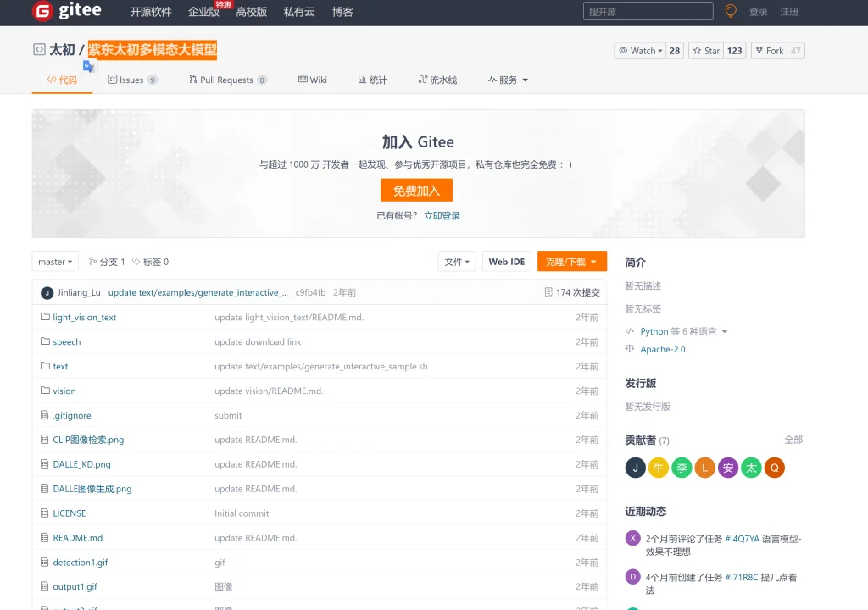Screen dimensions: 868x610
Task: Click the 搜开源 search input field
Action: [x=648, y=11]
